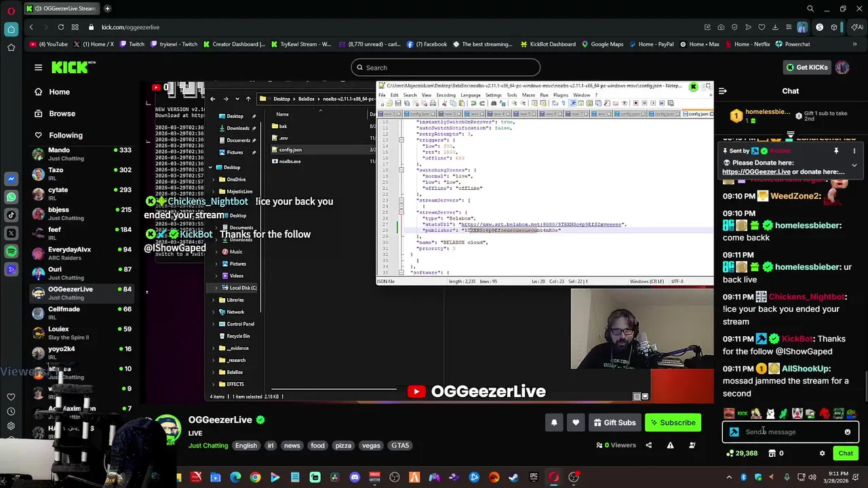868x488 pixels.
Task: Share the stream via share icon
Action: tap(648, 445)
